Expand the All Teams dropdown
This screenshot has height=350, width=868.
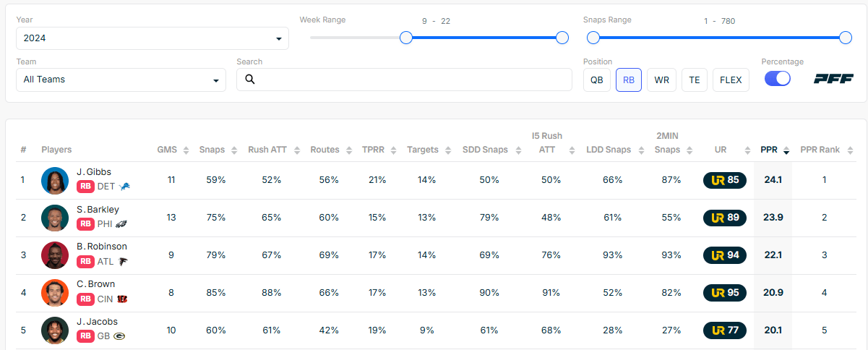tap(121, 80)
